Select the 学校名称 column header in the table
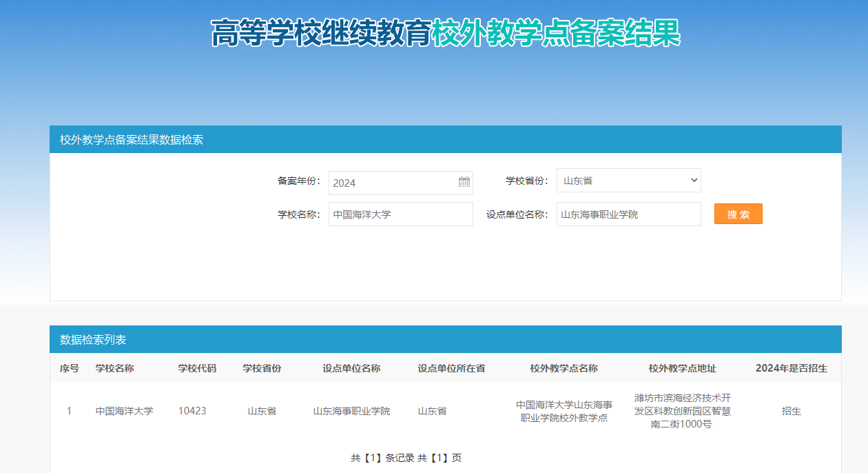The height and width of the screenshot is (473, 868). [x=114, y=368]
